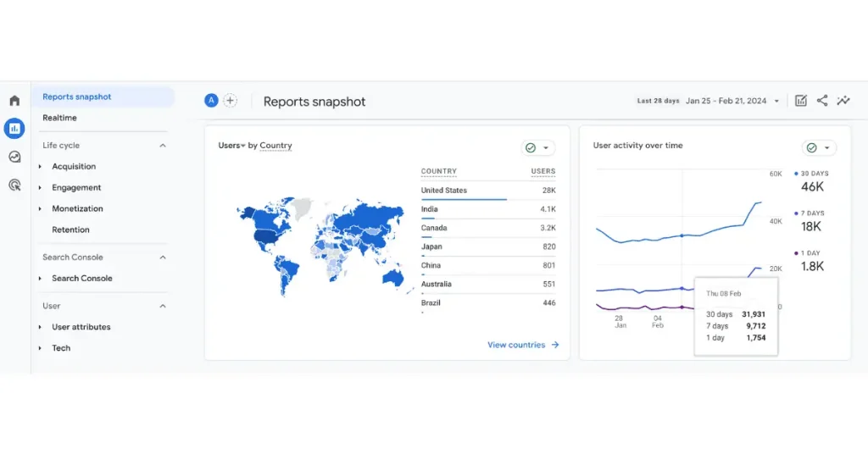Click the 30 DAYS legend 46K
The image size is (868, 454).
811,181
